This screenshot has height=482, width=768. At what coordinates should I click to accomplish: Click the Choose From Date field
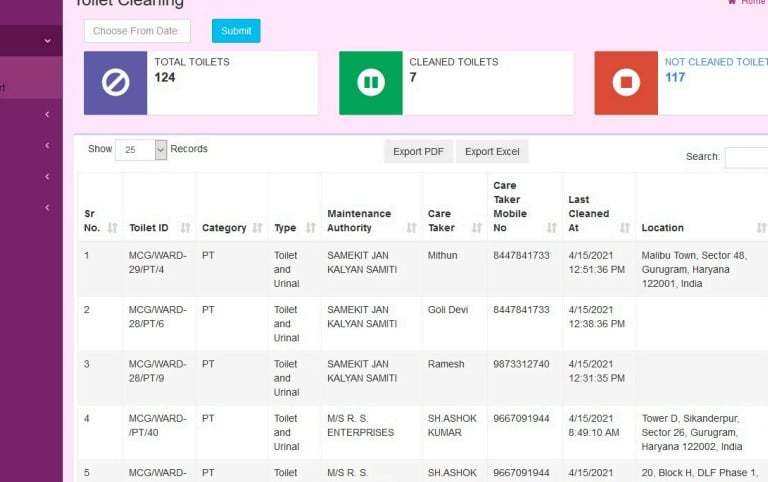[x=137, y=31]
